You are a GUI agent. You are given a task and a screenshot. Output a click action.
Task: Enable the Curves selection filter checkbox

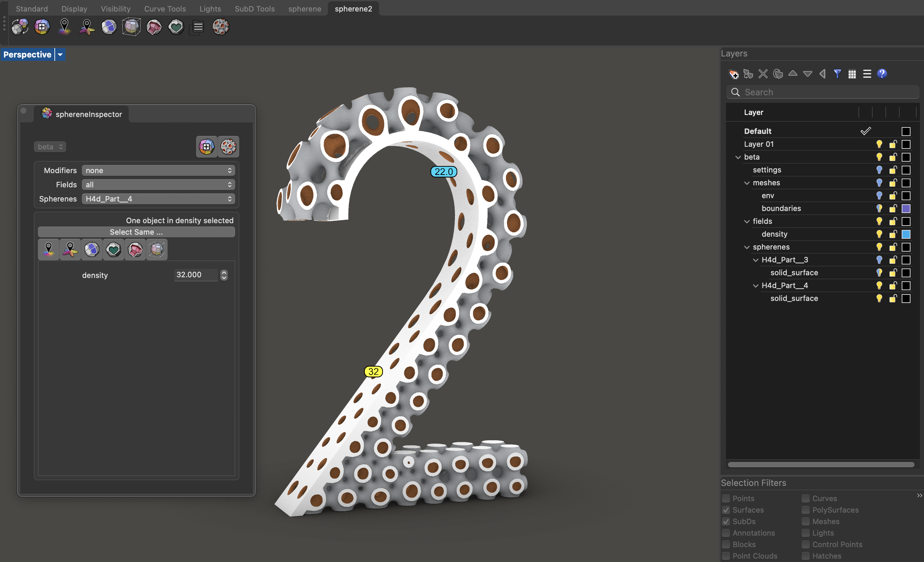point(805,498)
